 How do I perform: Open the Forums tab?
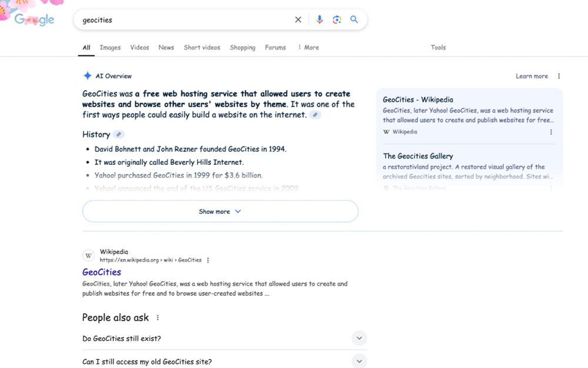point(275,47)
